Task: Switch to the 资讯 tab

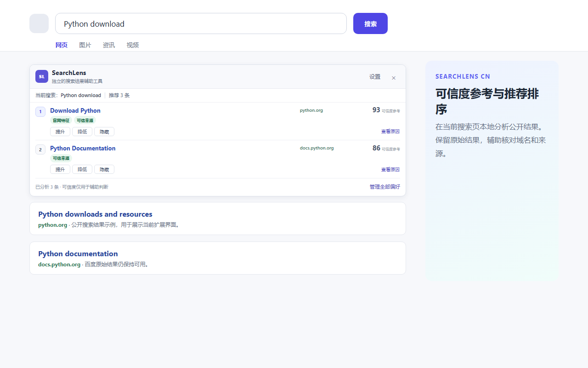Action: 109,45
